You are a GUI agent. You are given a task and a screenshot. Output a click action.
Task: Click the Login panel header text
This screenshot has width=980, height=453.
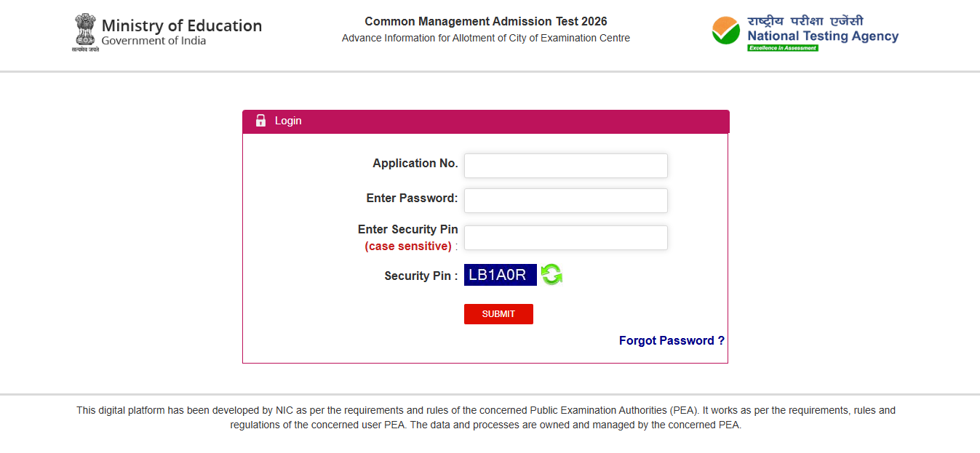click(288, 121)
